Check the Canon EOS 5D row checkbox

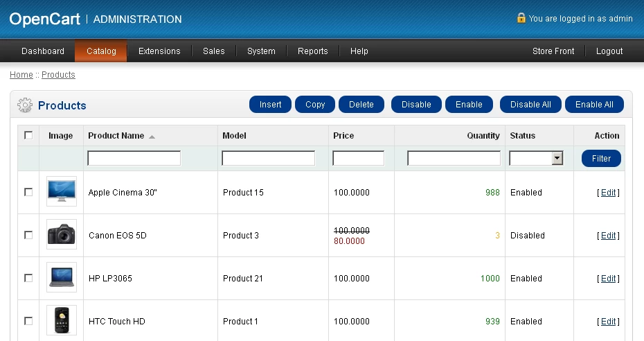click(28, 235)
